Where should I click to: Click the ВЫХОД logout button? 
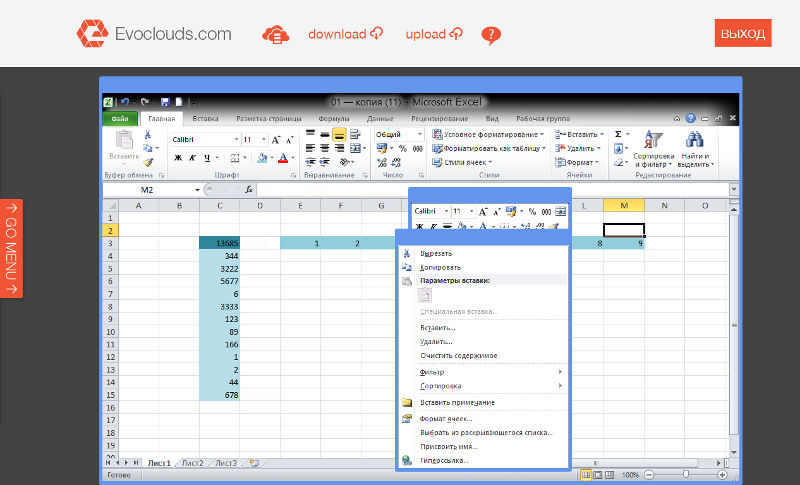pos(743,33)
